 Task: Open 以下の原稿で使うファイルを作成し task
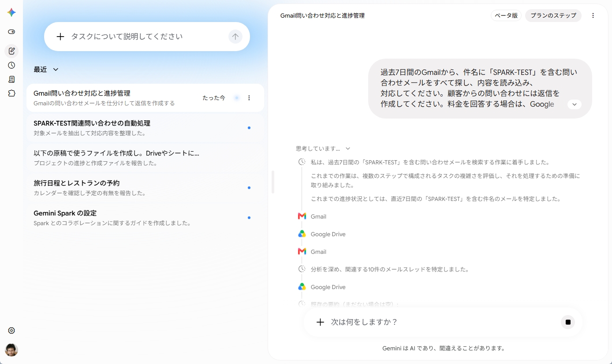[145, 158]
